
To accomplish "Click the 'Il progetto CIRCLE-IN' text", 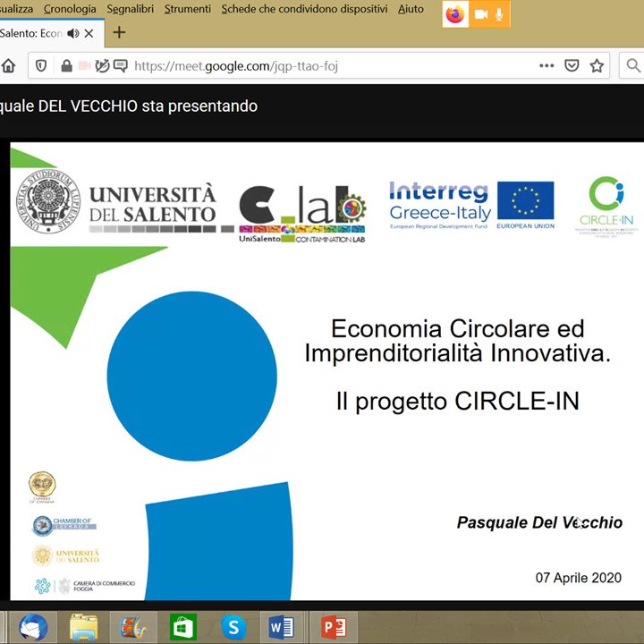I will point(458,402).
